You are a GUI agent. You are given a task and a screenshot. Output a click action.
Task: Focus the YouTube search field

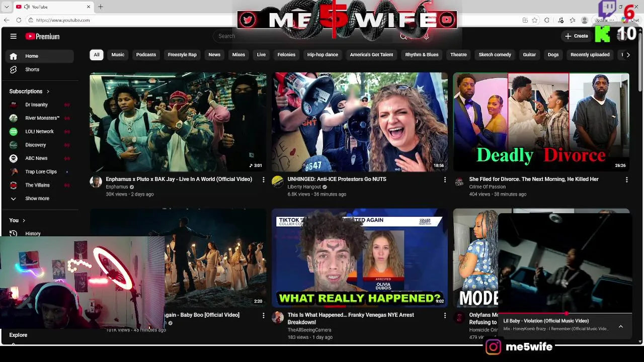click(x=302, y=36)
